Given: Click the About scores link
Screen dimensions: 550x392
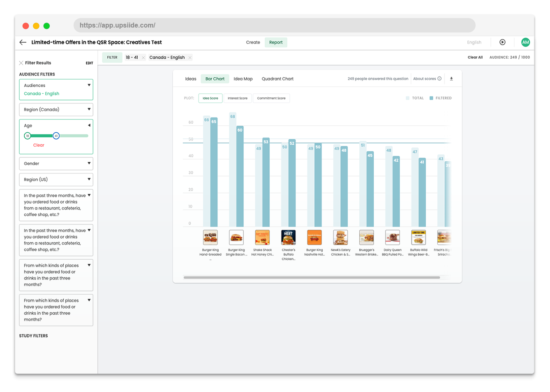Looking at the screenshot, I should pyautogui.click(x=424, y=78).
